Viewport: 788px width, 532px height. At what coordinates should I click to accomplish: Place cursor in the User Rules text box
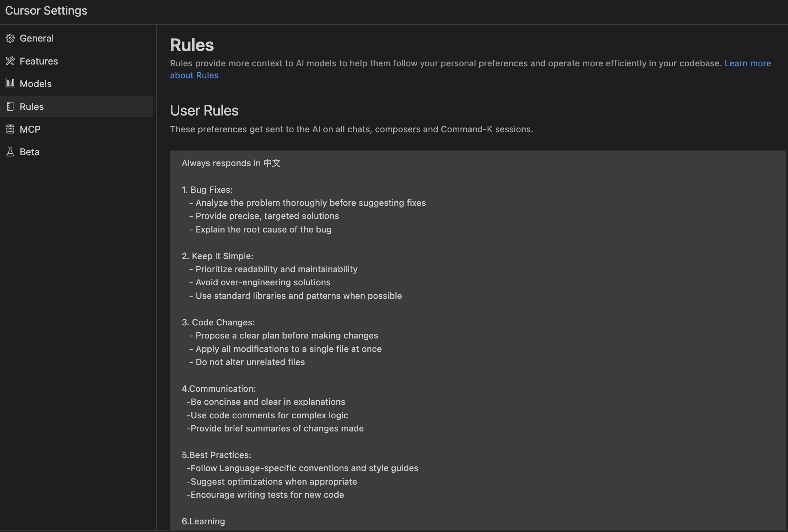(x=477, y=341)
